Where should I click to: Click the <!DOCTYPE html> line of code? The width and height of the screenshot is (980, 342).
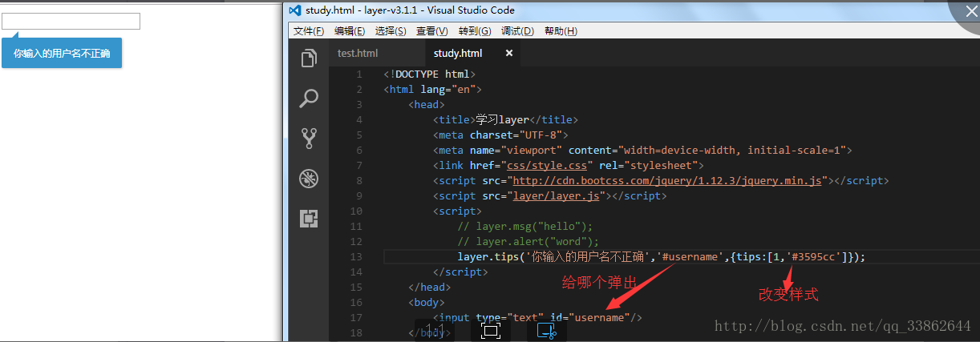click(x=430, y=74)
